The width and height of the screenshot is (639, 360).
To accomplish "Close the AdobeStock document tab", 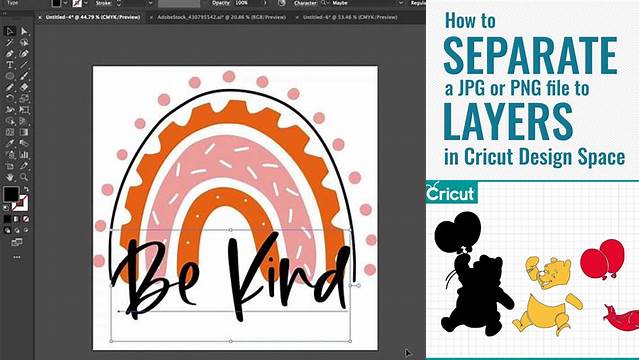I will click(151, 17).
